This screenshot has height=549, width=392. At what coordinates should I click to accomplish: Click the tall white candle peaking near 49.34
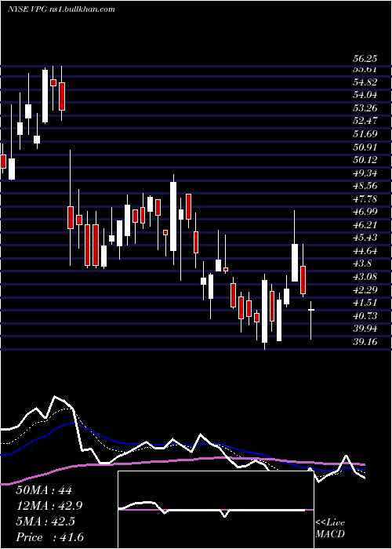[173, 216]
